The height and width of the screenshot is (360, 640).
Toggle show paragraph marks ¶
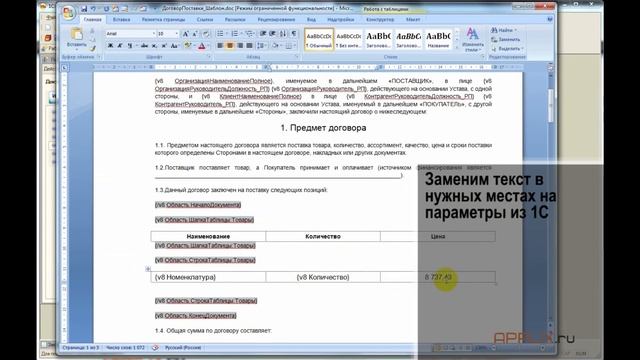tap(293, 34)
